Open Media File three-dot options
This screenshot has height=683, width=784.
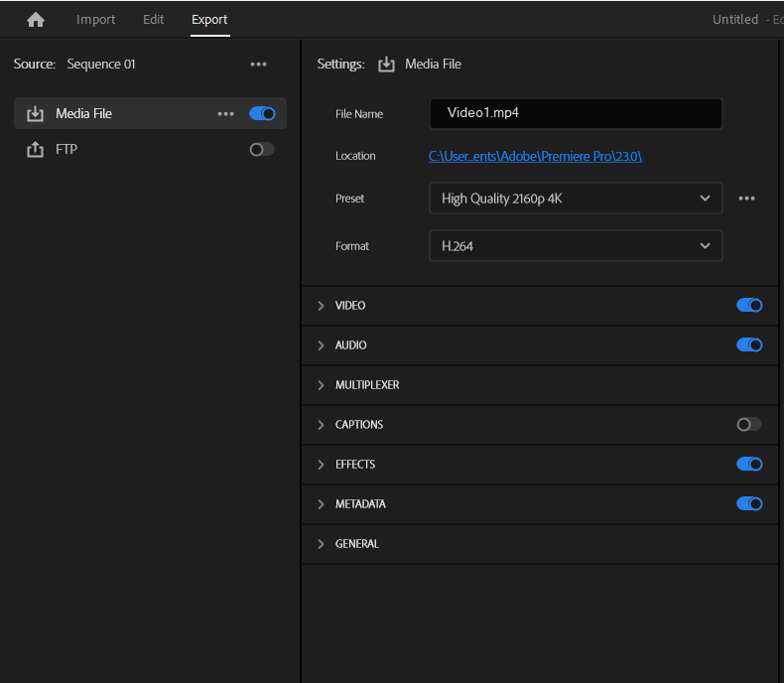226,114
